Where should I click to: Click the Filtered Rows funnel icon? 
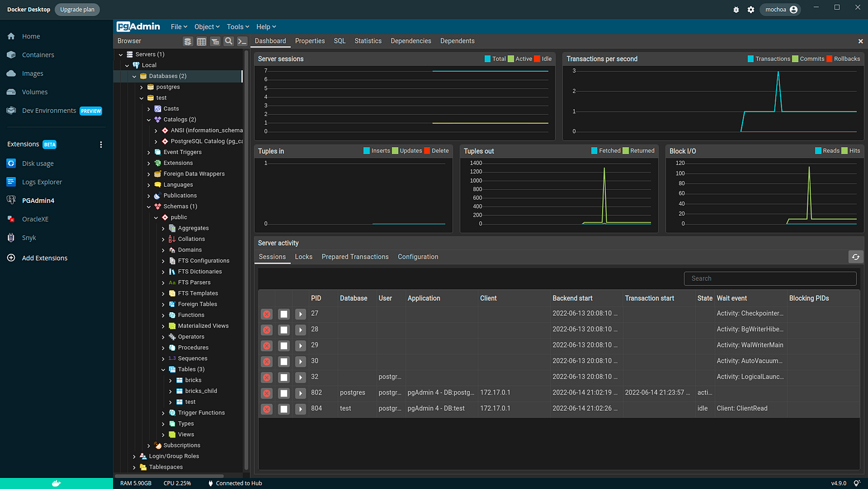(x=215, y=41)
